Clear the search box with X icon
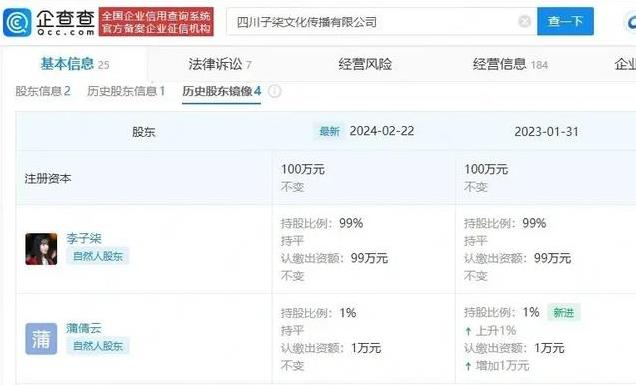Viewport: 636px width, 385px height. (524, 21)
